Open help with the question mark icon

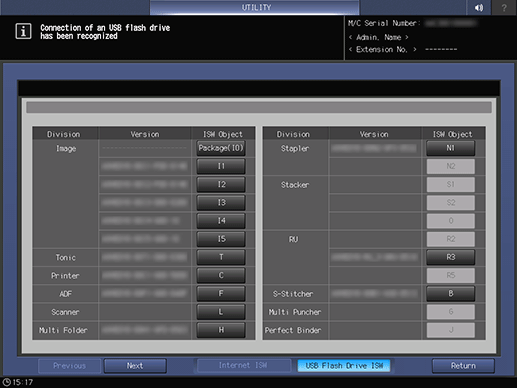click(504, 7)
